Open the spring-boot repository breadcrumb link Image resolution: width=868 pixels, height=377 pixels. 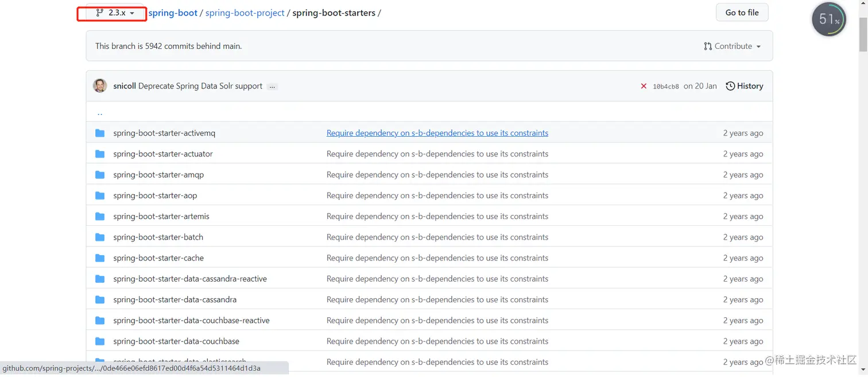coord(173,13)
